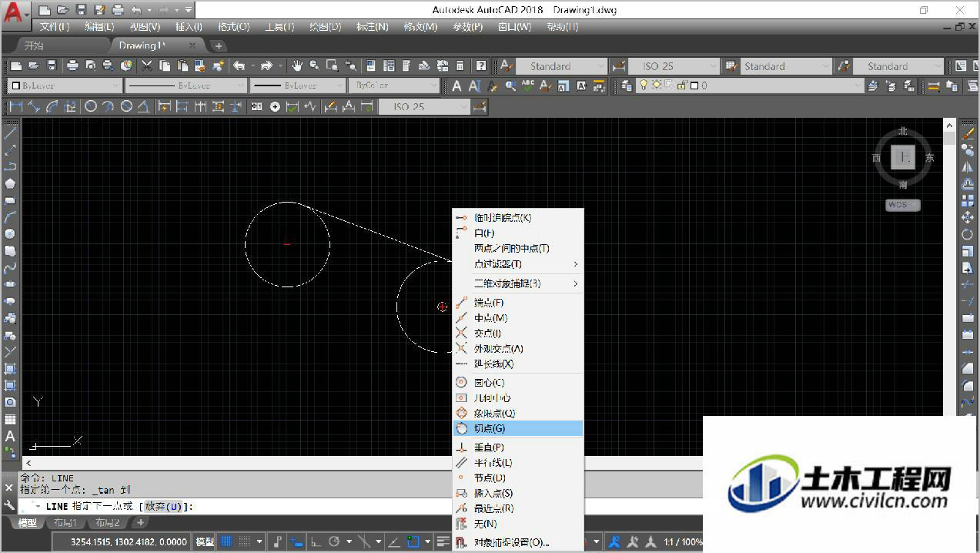Open 对象捕捉设置(O)... osnap settings

tap(518, 542)
